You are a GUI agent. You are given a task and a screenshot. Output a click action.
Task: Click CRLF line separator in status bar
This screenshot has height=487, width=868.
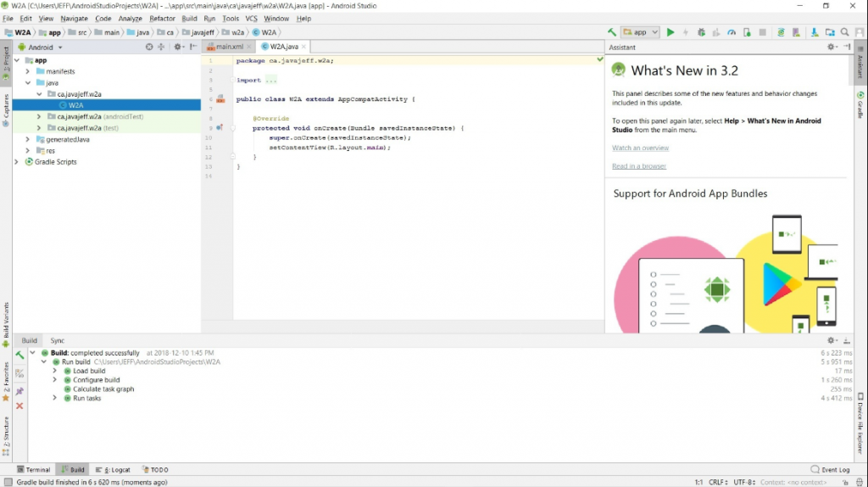click(x=718, y=482)
